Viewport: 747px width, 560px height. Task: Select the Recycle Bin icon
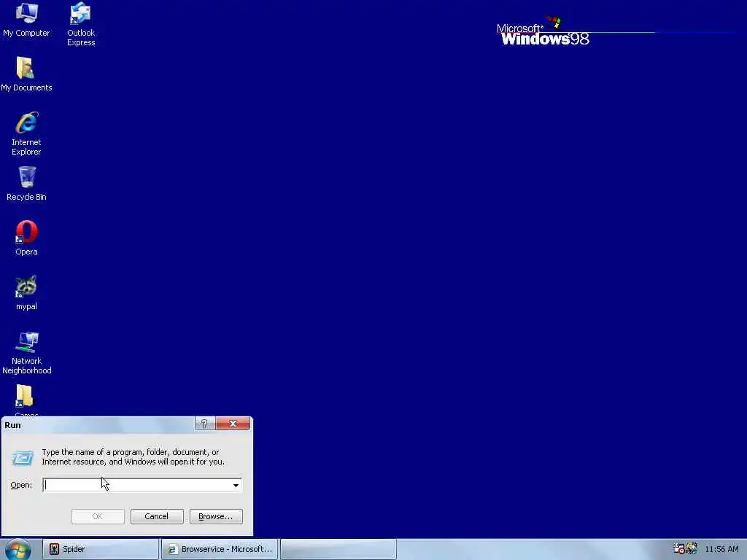point(26,183)
